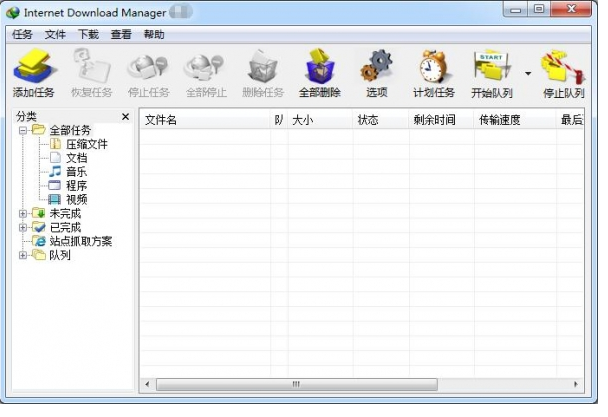Open the 帮助 menu
Viewport: 608px width, 417px height.
(154, 35)
